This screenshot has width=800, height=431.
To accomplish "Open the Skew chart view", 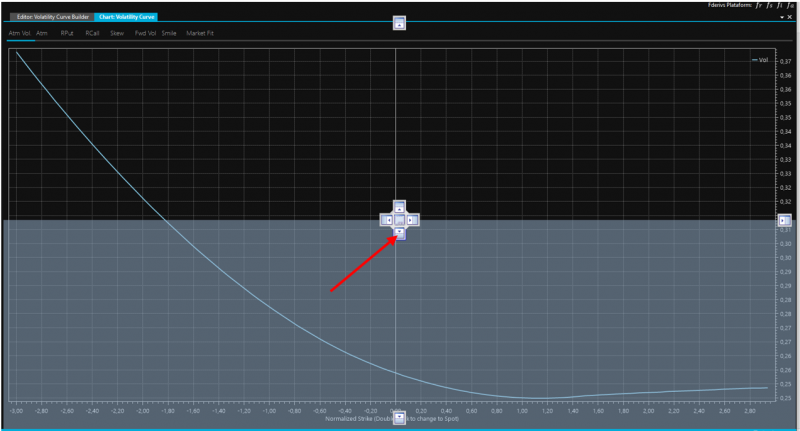I will pyautogui.click(x=117, y=33).
